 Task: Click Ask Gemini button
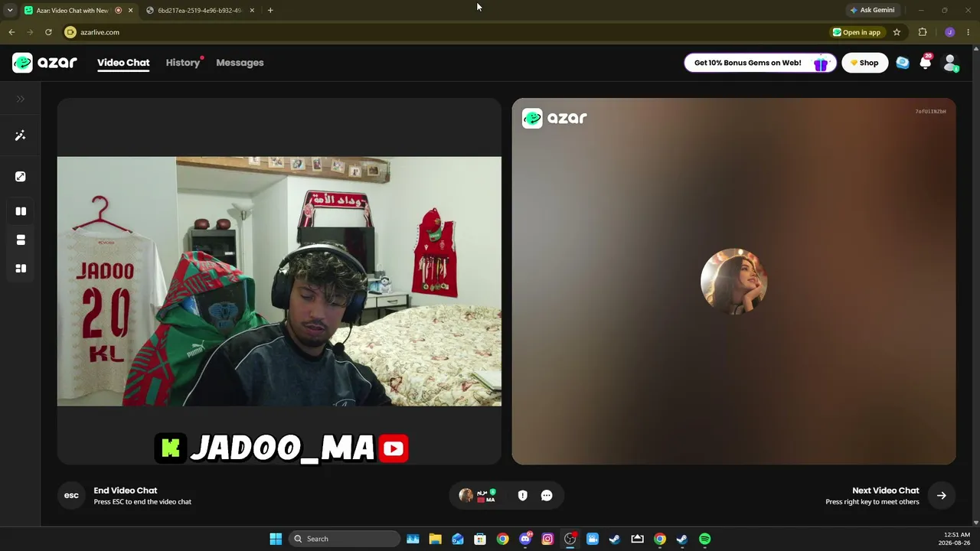click(x=872, y=10)
